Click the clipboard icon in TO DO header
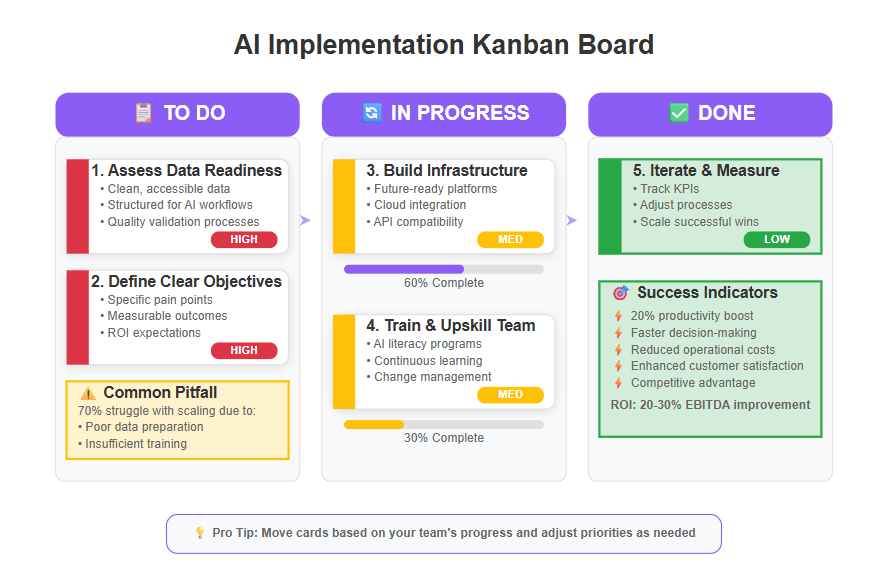 click(143, 113)
